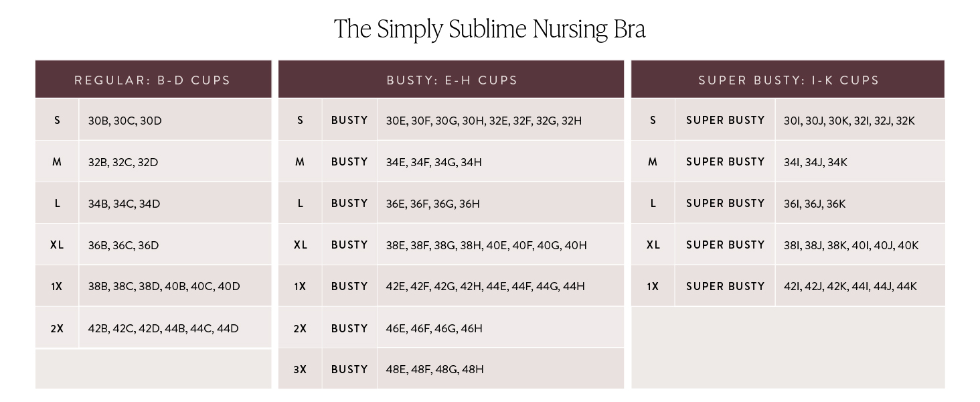Click the Busty: E-H Cups header

[452, 80]
